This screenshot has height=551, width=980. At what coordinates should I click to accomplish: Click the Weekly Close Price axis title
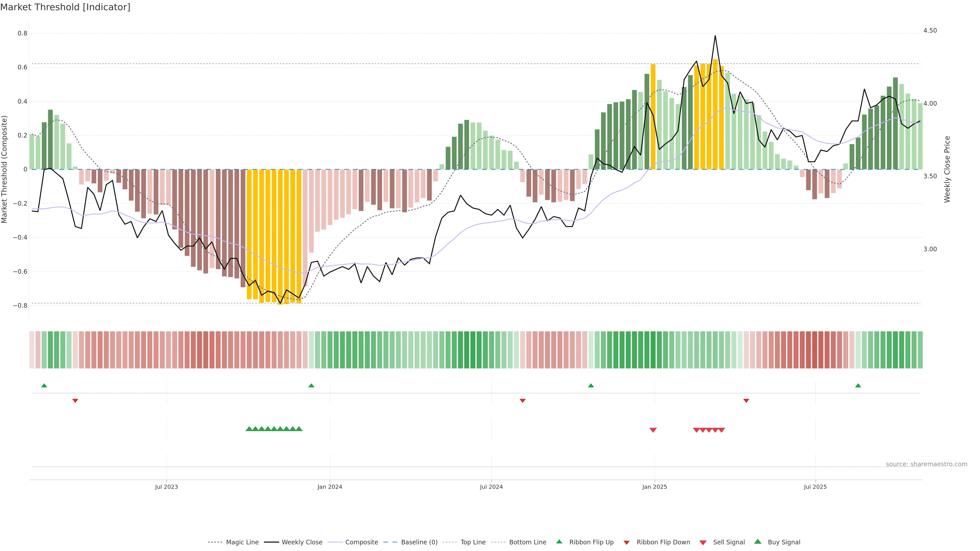947,169
